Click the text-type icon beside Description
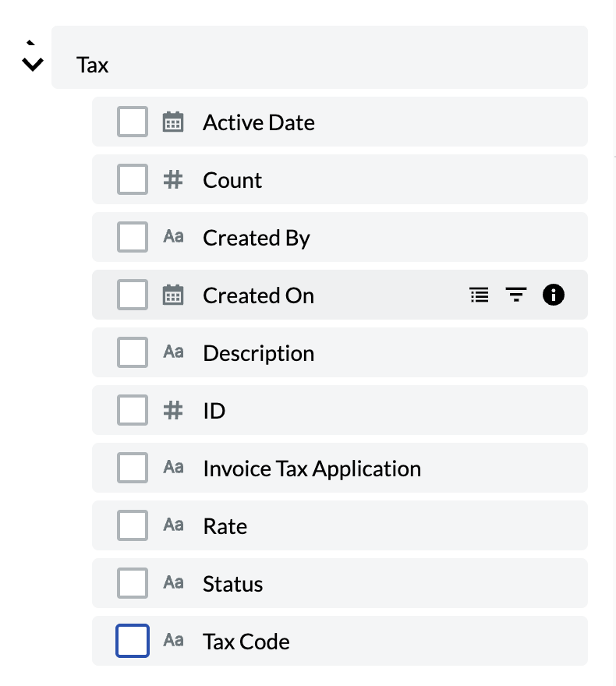The height and width of the screenshot is (686, 616). coord(173,352)
